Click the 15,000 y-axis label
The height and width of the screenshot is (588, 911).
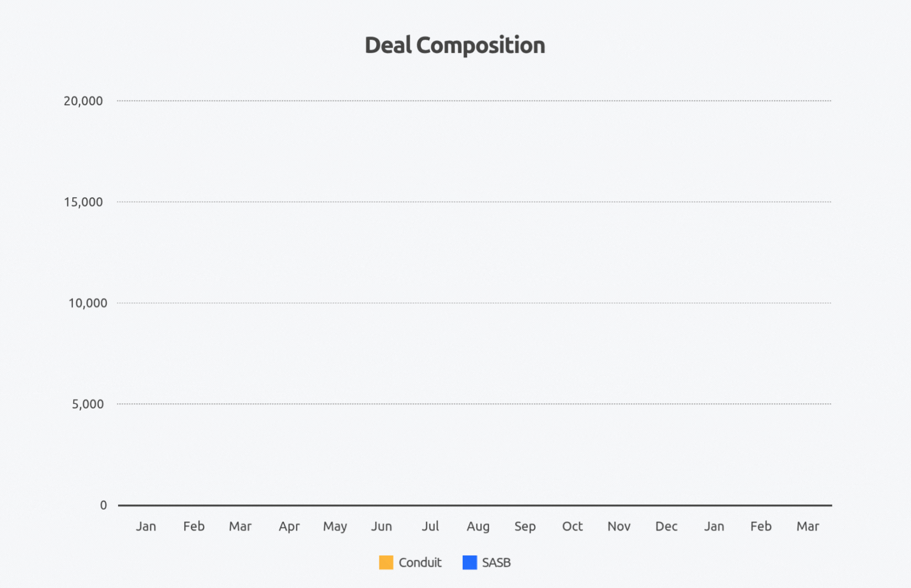[x=83, y=202]
